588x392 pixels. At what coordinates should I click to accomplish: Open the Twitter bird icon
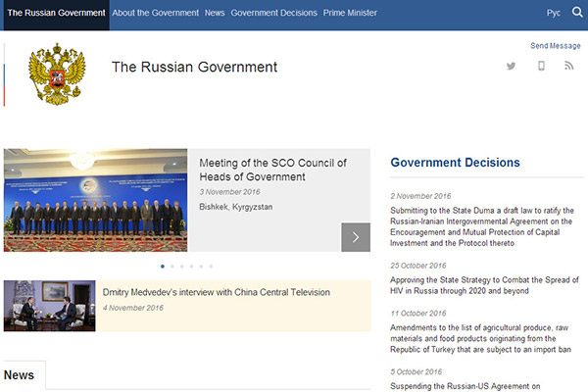coord(511,66)
